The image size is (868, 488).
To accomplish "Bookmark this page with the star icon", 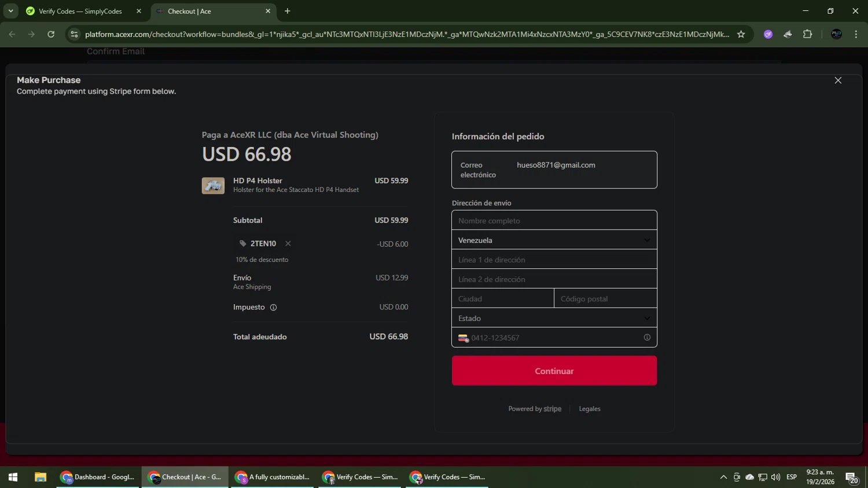I will [741, 34].
